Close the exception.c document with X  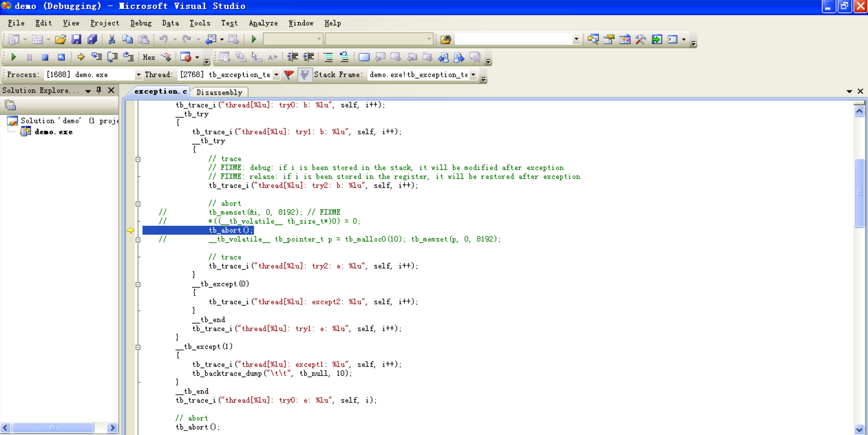click(860, 91)
